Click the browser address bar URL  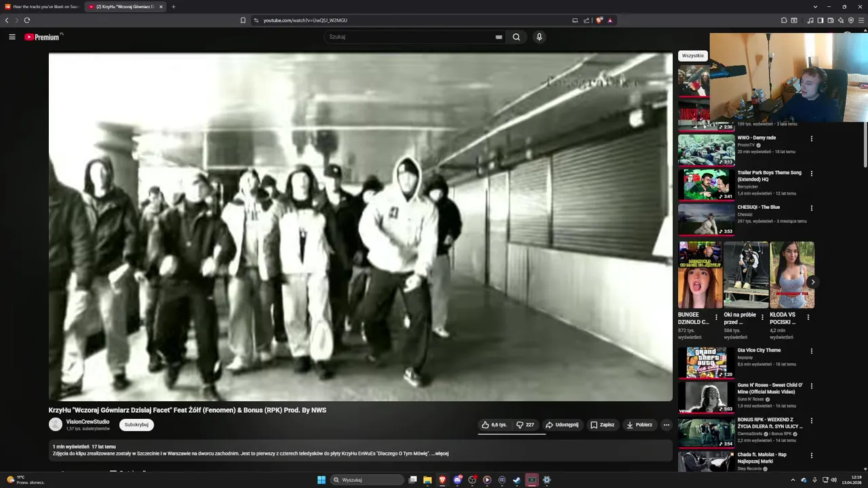(305, 20)
